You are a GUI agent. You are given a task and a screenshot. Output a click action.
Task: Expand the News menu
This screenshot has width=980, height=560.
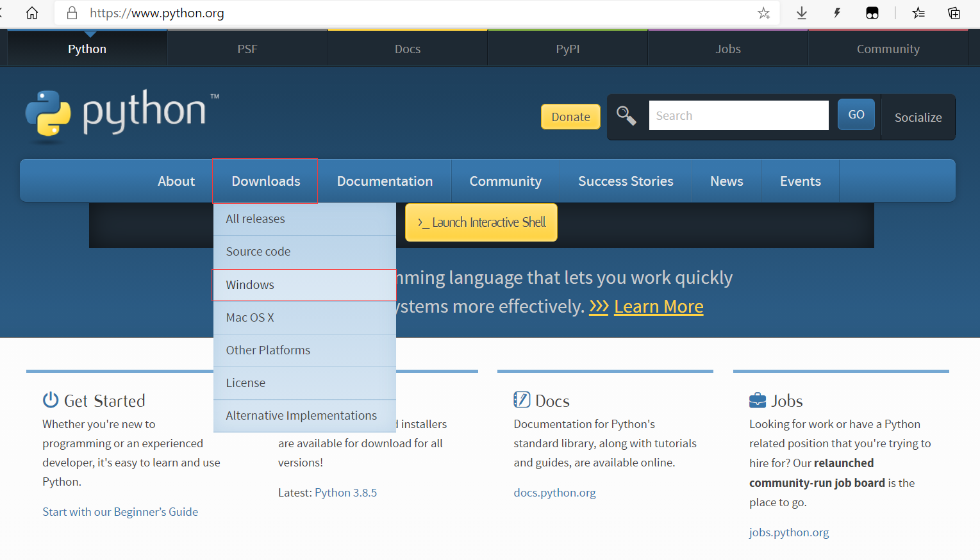point(727,181)
